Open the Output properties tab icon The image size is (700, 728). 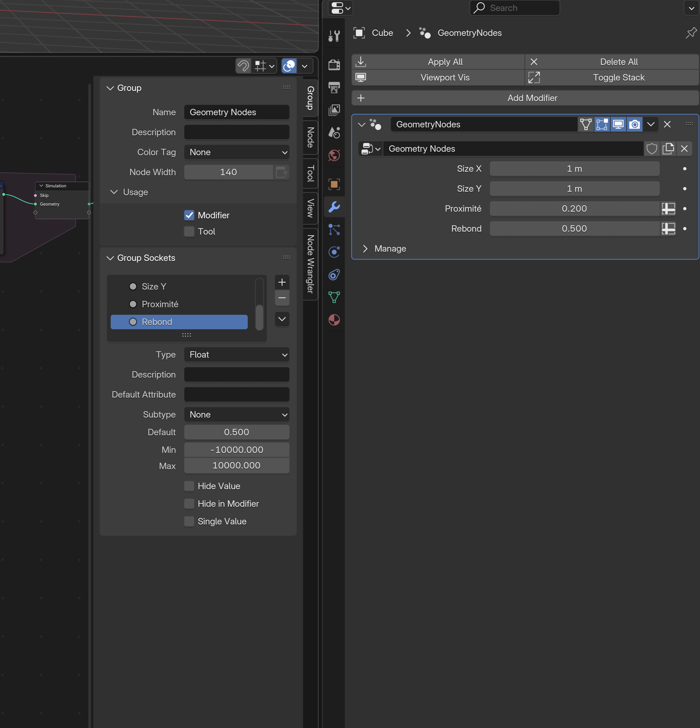tap(334, 87)
